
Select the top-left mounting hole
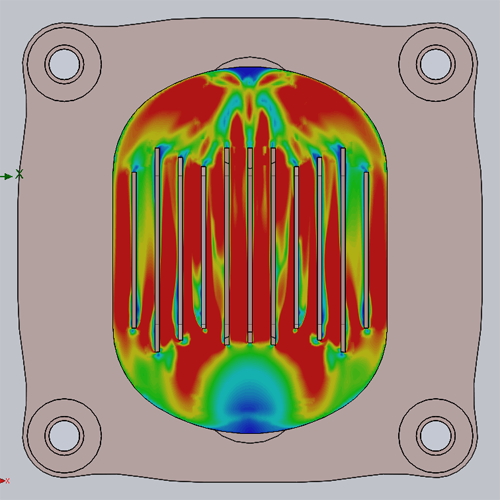(x=64, y=63)
